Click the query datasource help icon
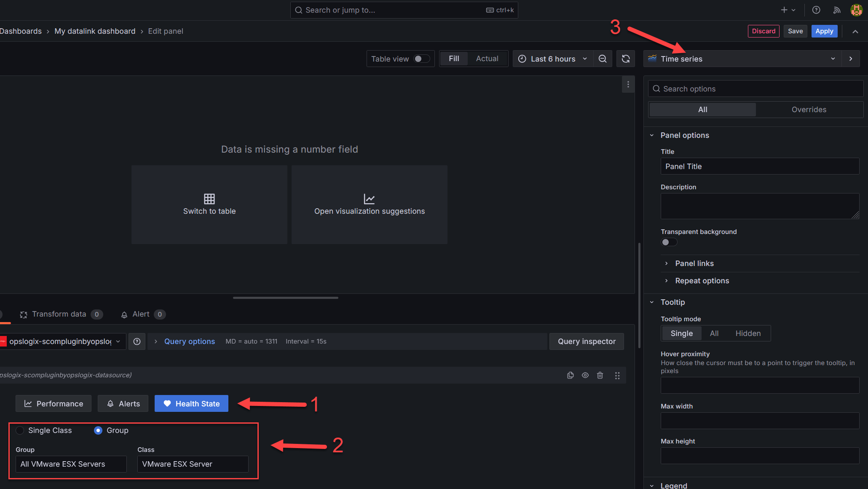Screen dimensions: 868x489 pyautogui.click(x=137, y=341)
